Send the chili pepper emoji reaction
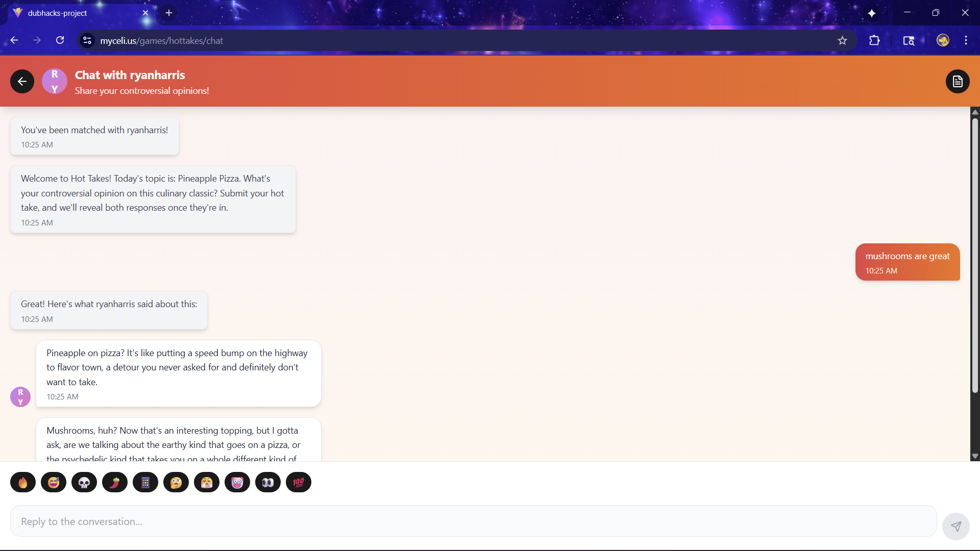 (x=115, y=482)
